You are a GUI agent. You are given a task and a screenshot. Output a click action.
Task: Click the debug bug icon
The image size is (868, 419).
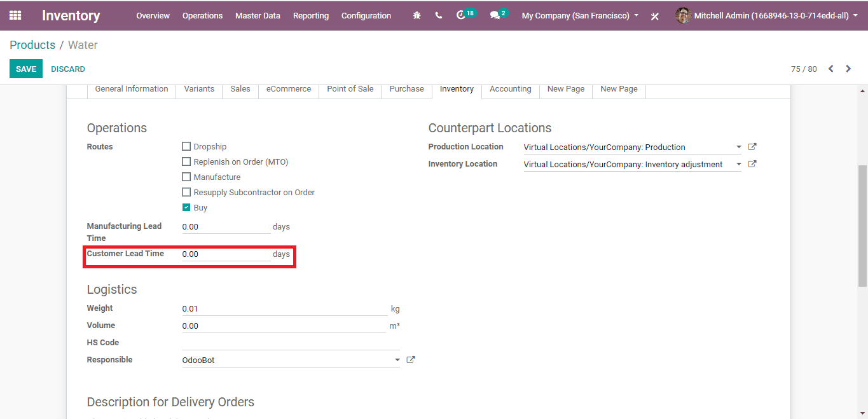coord(417,15)
